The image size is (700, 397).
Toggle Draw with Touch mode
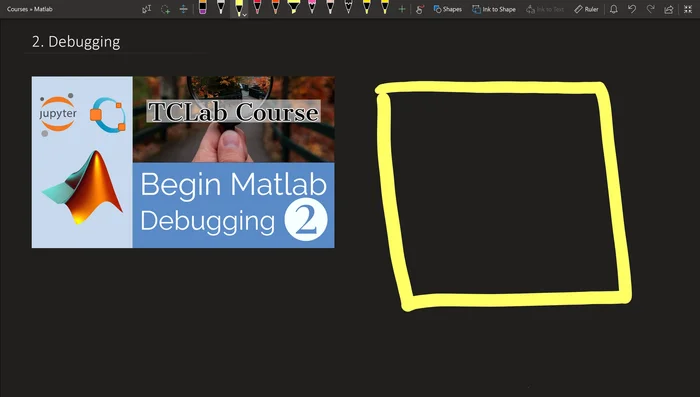[x=420, y=9]
